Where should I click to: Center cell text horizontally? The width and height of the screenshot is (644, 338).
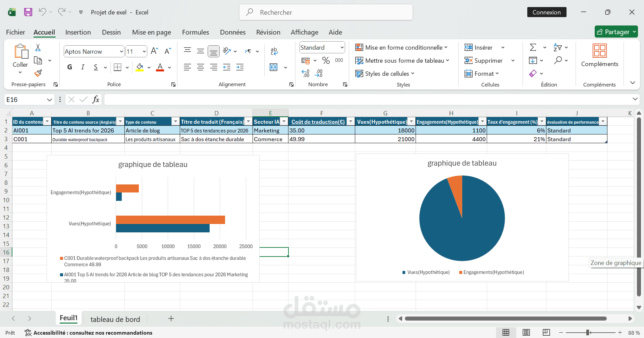(201, 67)
